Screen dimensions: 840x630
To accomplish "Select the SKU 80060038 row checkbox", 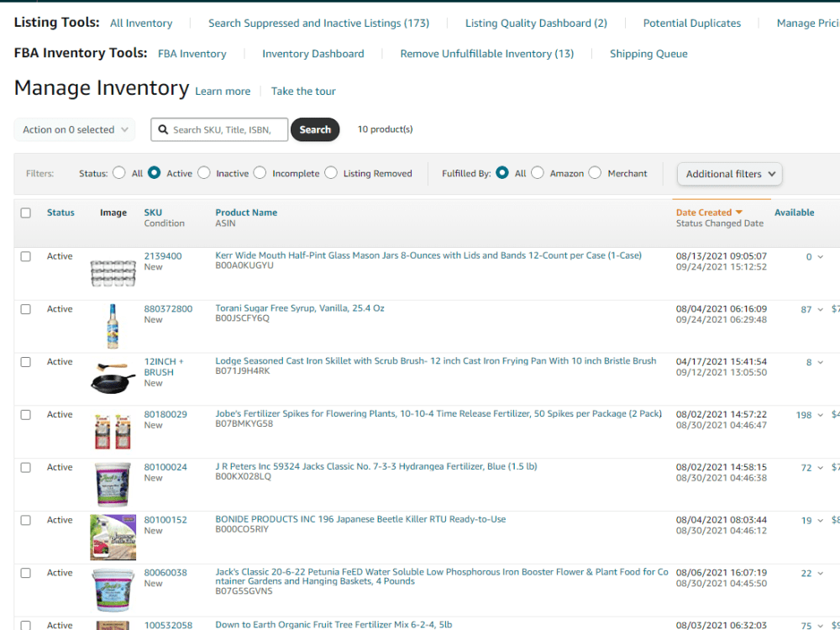I will pos(26,573).
